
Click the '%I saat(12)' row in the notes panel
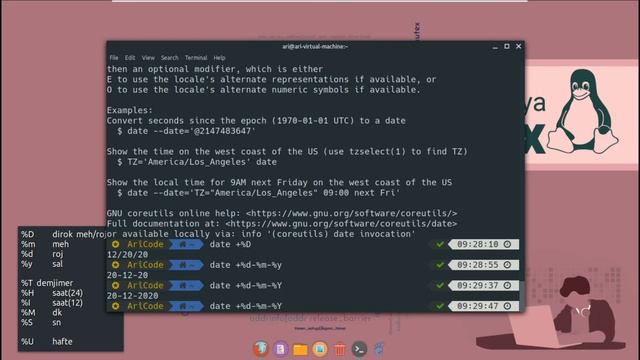52,302
